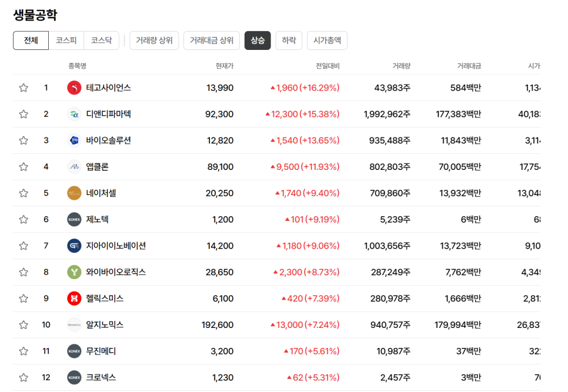Add 알지노믹스 to favorites with star
568x392 pixels.
point(24,324)
